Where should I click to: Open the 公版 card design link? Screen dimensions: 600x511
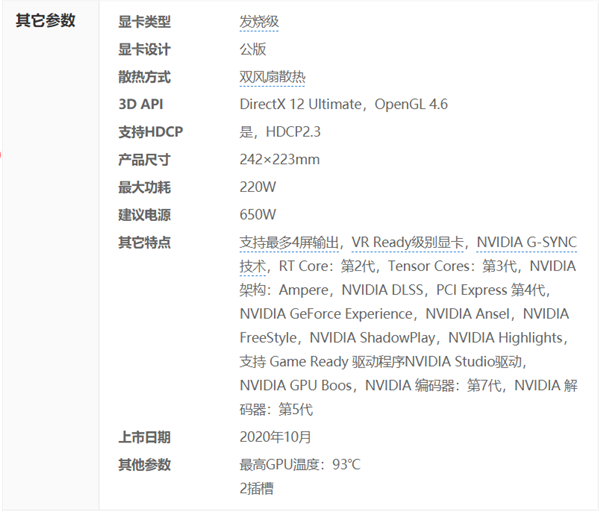[x=252, y=49]
